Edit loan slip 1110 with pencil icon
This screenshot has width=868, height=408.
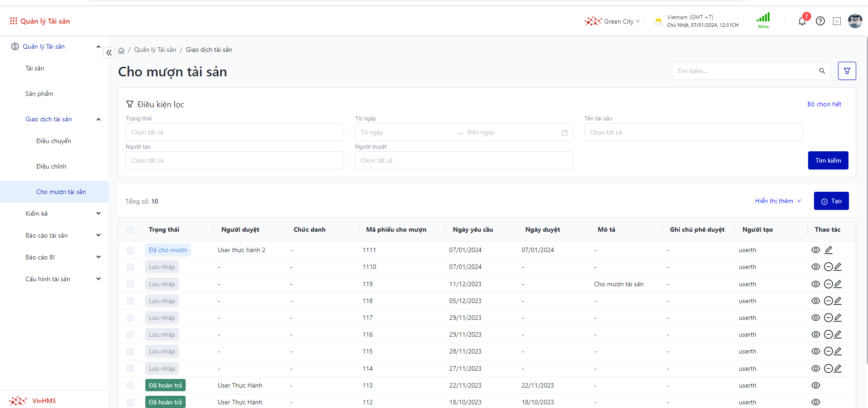(838, 267)
